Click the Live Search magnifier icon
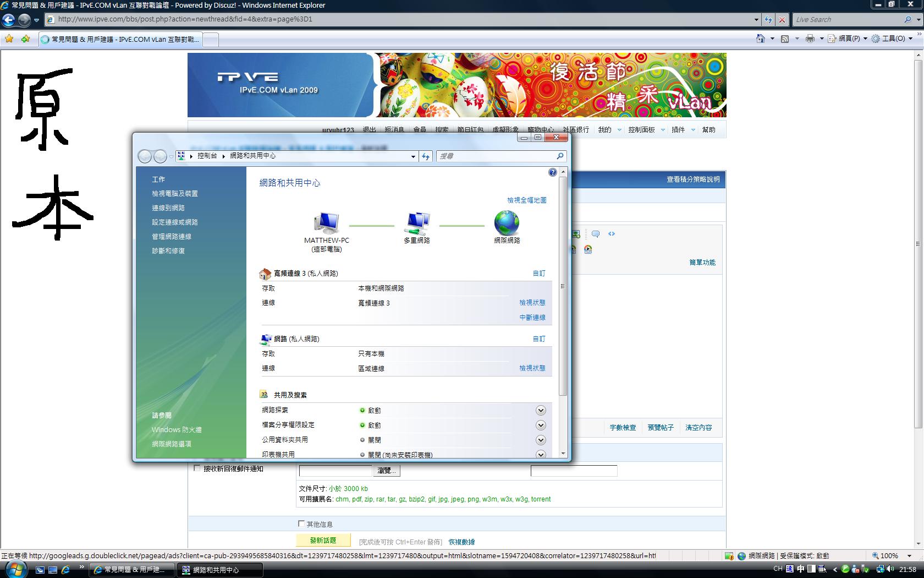The height and width of the screenshot is (578, 924). click(x=908, y=19)
